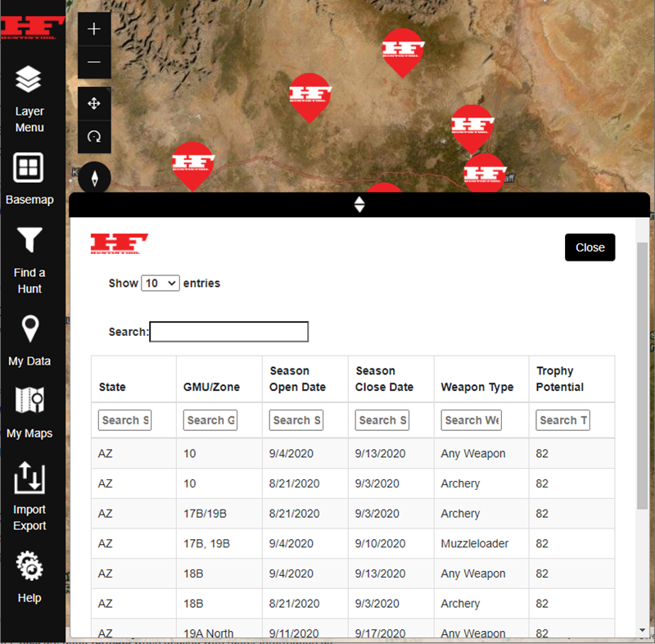Click the Find a Hunt funnel icon
Image resolution: width=655 pixels, height=644 pixels.
(x=29, y=241)
